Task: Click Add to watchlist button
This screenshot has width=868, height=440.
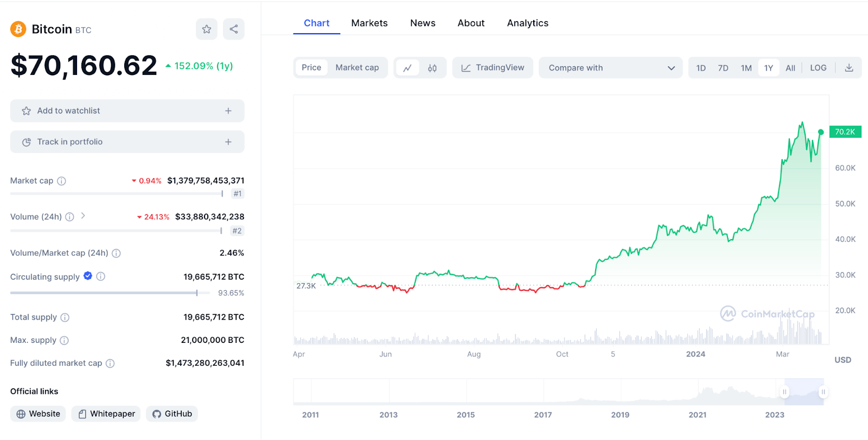Action: pyautogui.click(x=127, y=111)
